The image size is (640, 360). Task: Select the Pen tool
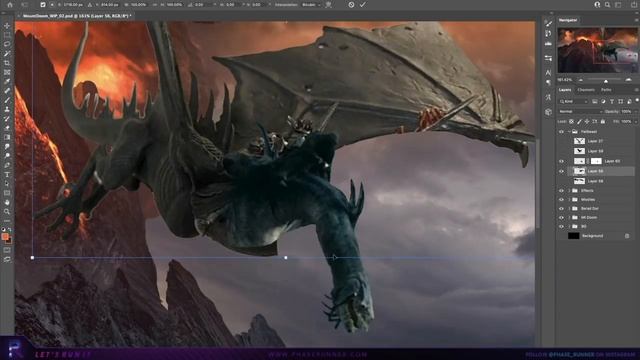[x=7, y=165]
